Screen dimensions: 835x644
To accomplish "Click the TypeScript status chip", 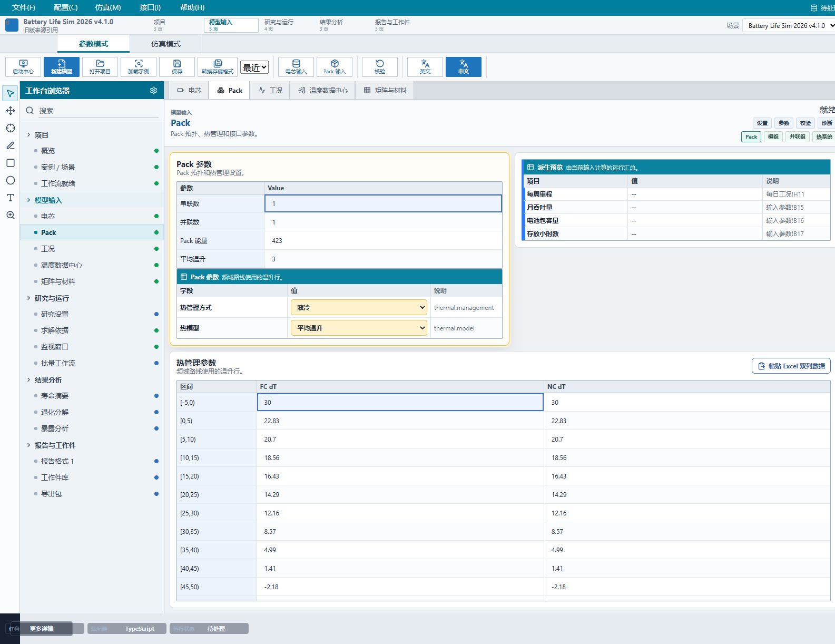I will coord(127,629).
